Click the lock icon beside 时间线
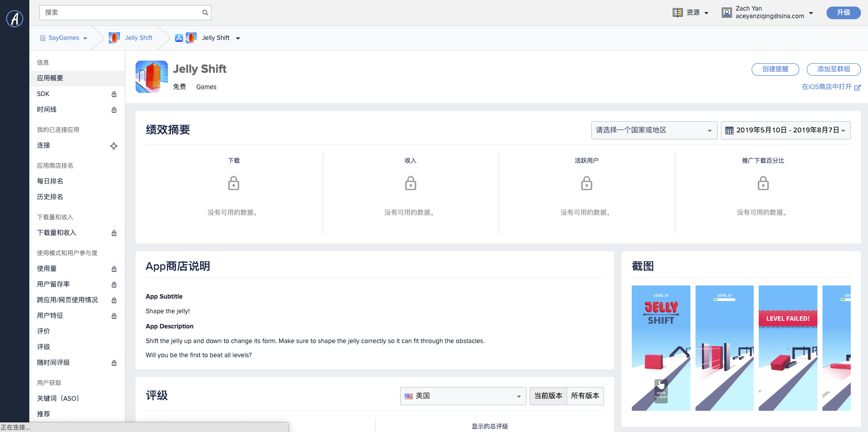Screen dimensions: 868x432 [114, 110]
